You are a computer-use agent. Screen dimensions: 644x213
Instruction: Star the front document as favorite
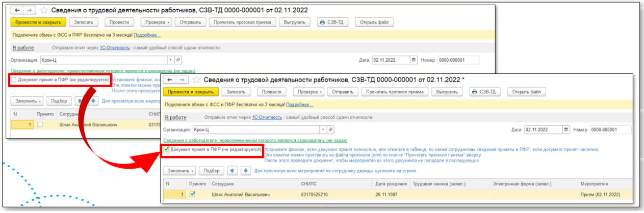click(196, 80)
